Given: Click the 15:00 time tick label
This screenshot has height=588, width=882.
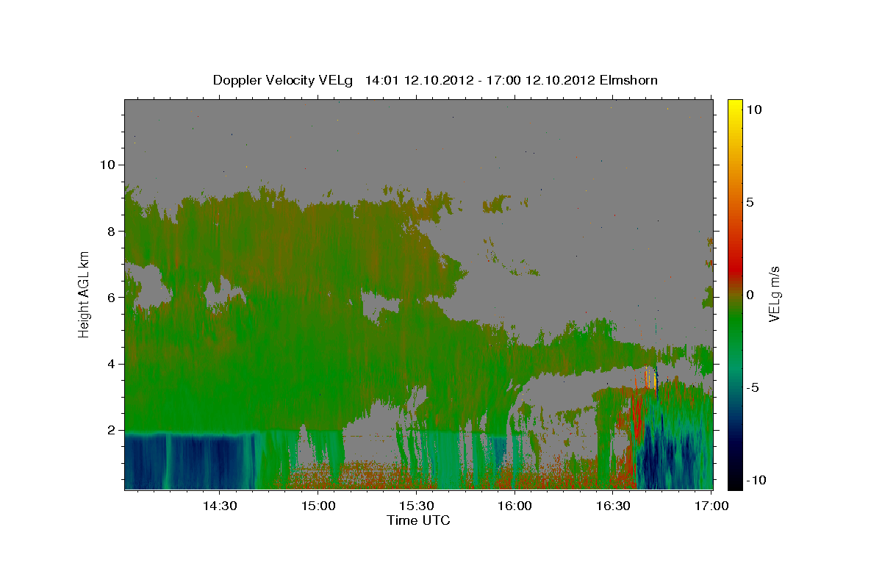Looking at the screenshot, I should [x=318, y=506].
